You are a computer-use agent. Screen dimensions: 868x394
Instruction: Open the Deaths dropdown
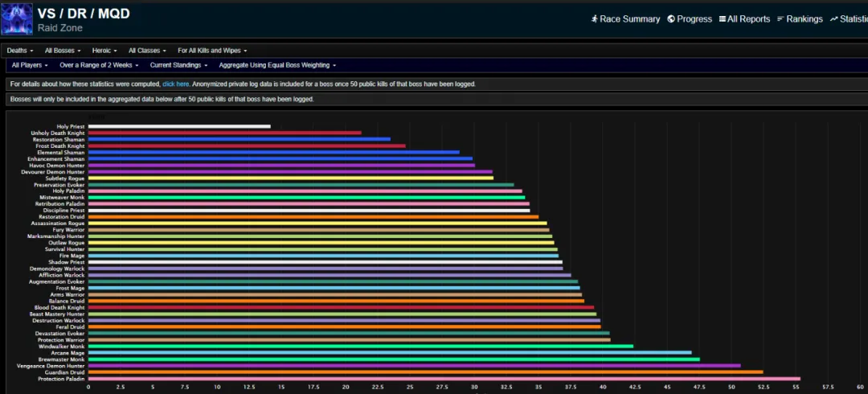20,51
